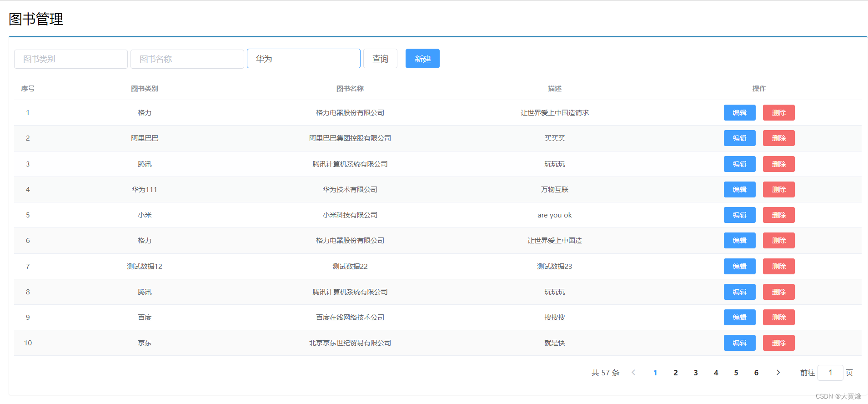Click the cell 华为技术有限公司
868x404 pixels.
point(350,190)
